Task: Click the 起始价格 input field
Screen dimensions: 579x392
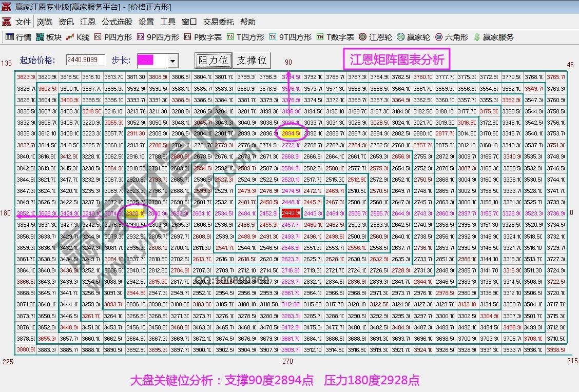Action: [x=85, y=60]
